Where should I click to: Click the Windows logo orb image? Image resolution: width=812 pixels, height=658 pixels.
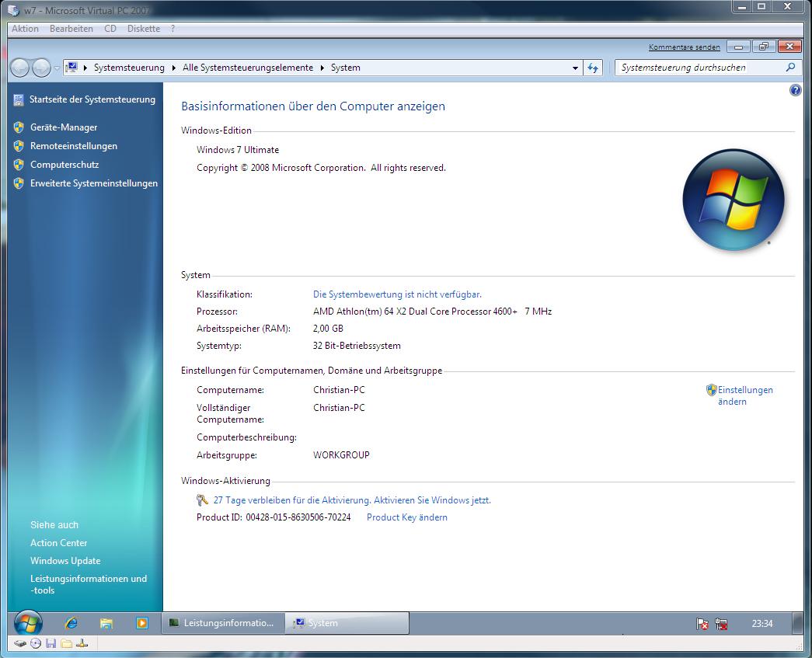point(734,200)
